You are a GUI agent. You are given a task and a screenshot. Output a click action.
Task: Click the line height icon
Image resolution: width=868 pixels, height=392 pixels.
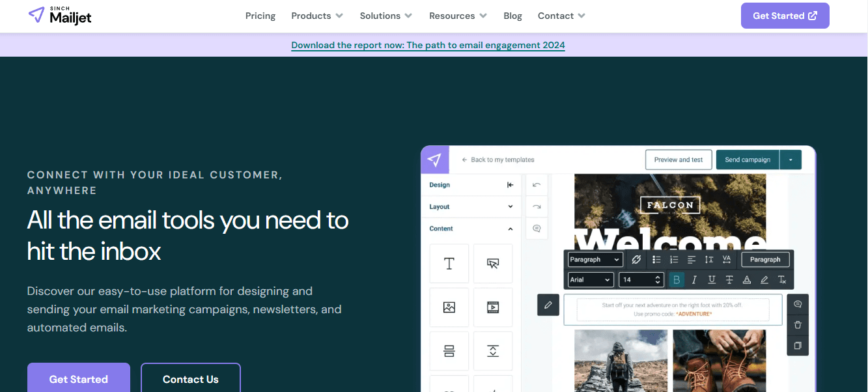coord(709,259)
